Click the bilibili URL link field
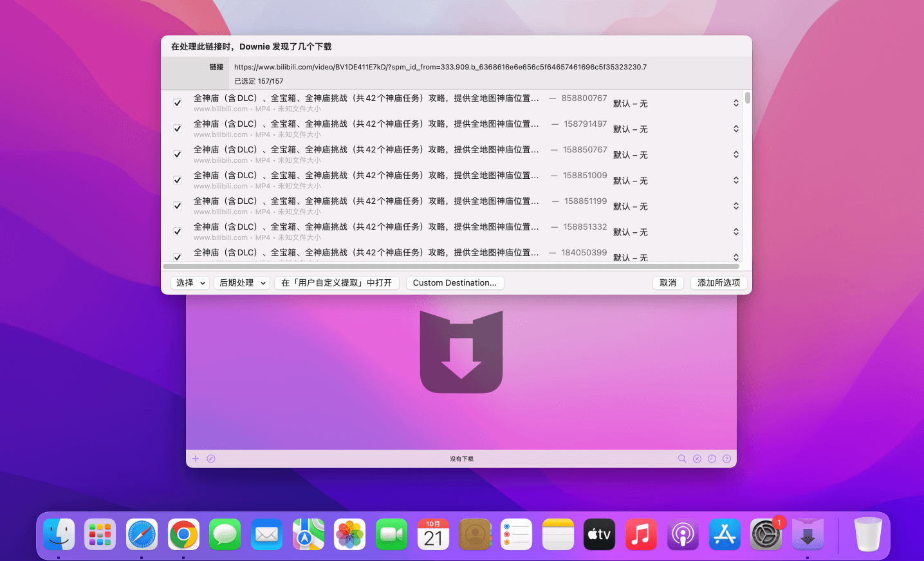924x561 pixels. point(440,67)
